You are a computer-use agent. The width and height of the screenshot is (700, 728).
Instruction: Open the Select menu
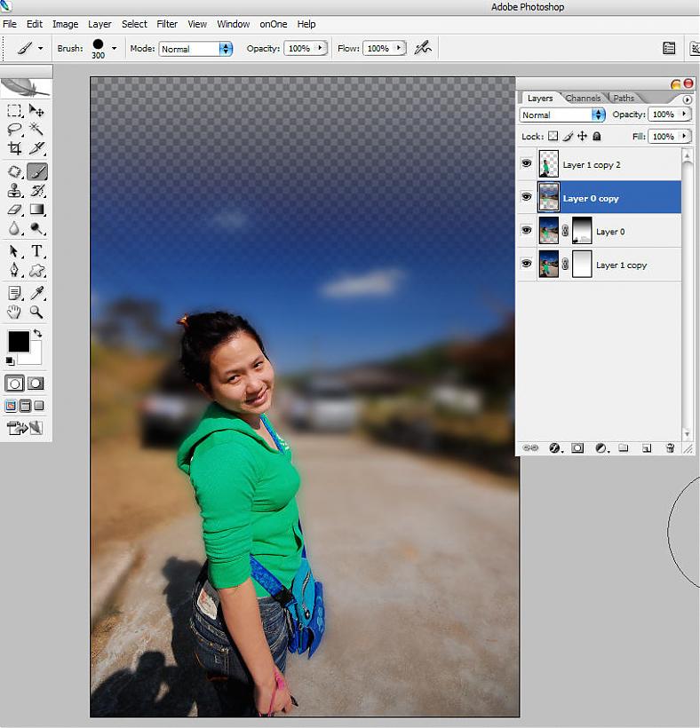click(x=134, y=24)
